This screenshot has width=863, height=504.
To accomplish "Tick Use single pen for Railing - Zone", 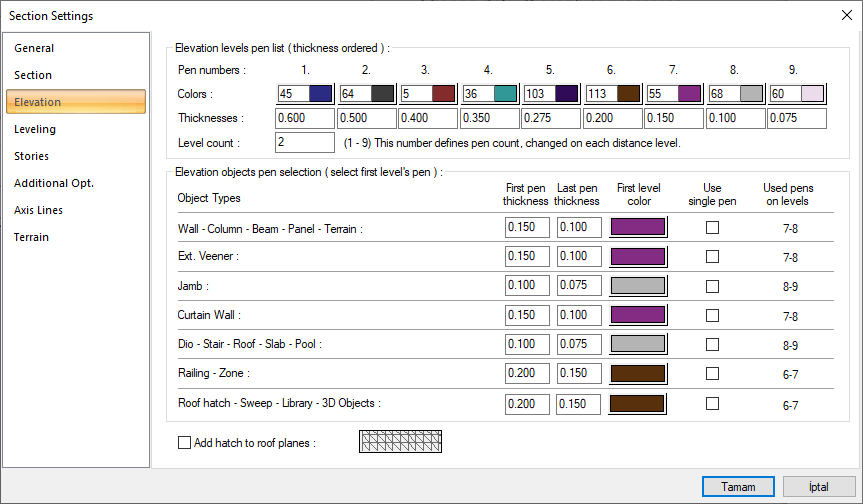I will (712, 374).
